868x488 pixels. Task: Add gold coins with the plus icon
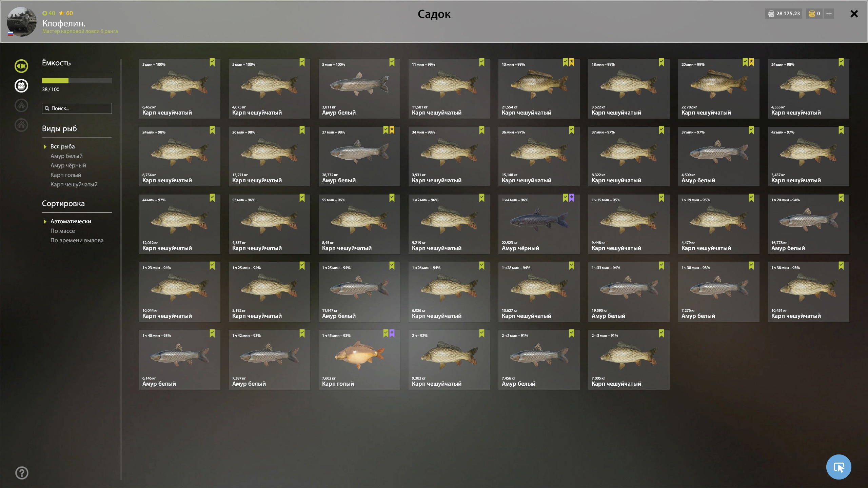coord(829,14)
